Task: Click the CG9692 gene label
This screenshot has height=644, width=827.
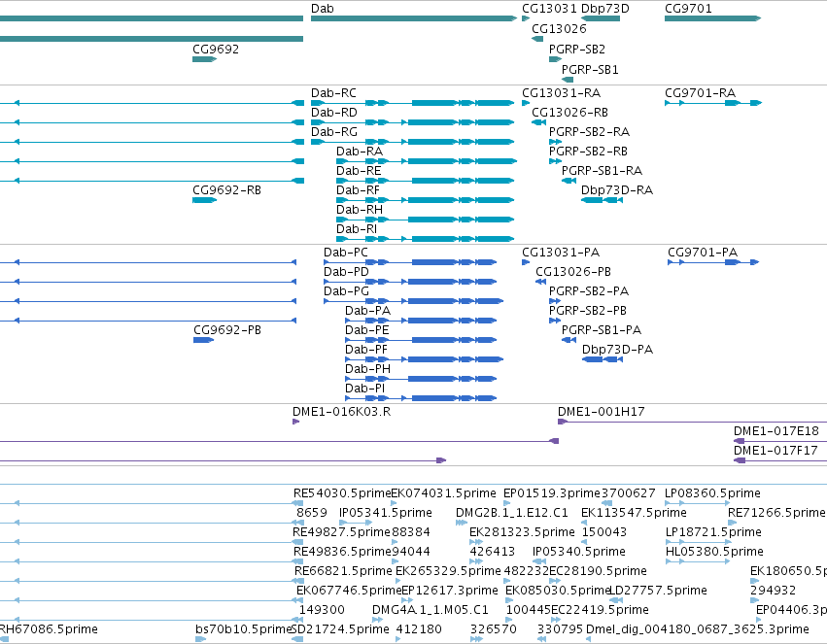Action: (x=216, y=49)
